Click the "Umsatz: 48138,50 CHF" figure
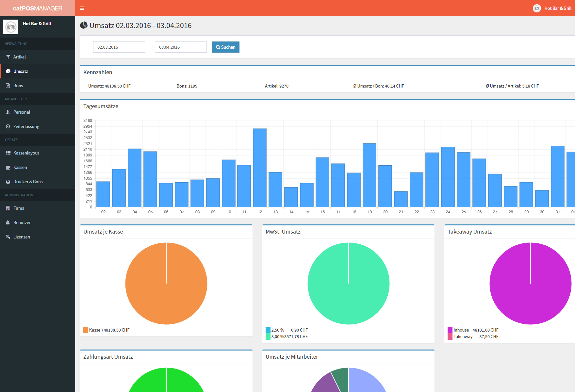 click(x=109, y=86)
